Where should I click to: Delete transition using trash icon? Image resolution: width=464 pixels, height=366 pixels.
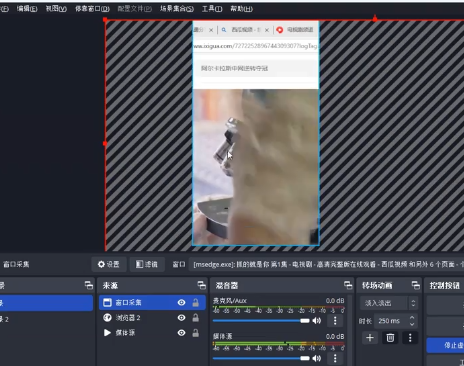tap(390, 338)
